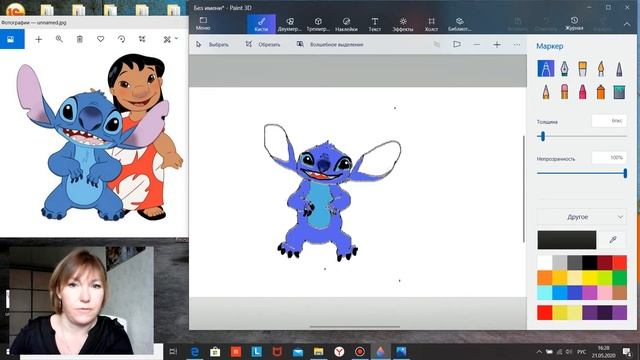Delete the photo with trash icon
Viewport: 640px width, 360px height.
pyautogui.click(x=80, y=39)
